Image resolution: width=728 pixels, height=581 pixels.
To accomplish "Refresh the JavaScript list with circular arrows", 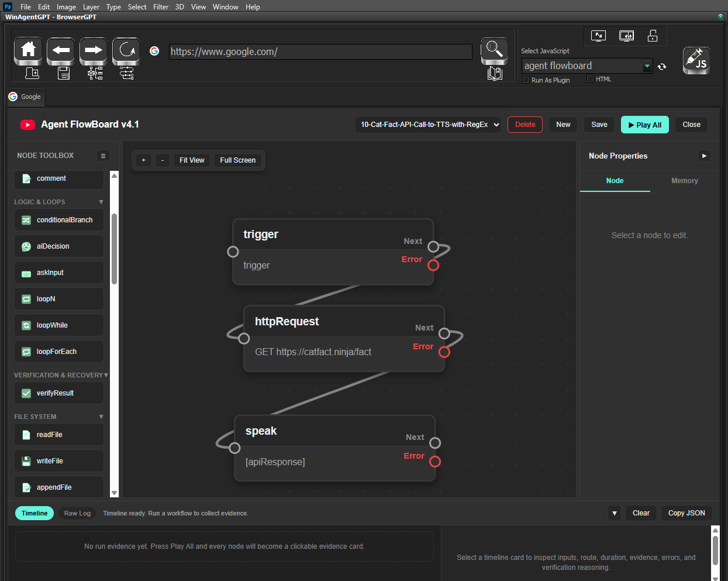I will (662, 67).
